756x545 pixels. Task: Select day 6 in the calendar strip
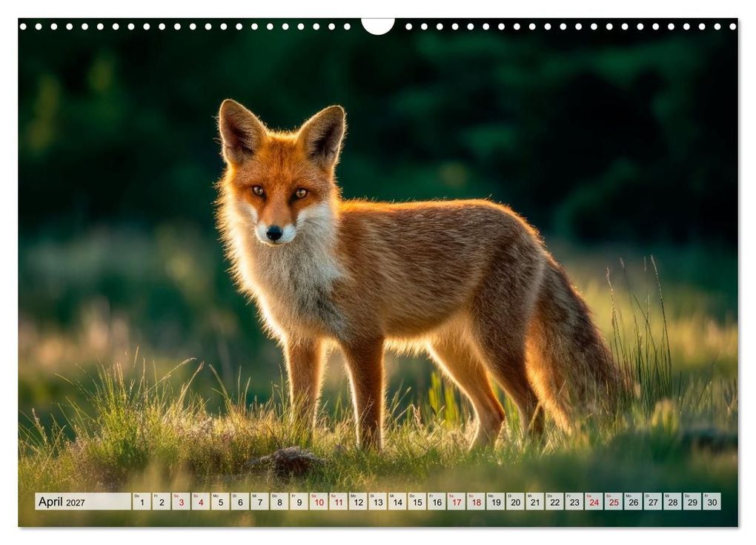click(240, 501)
